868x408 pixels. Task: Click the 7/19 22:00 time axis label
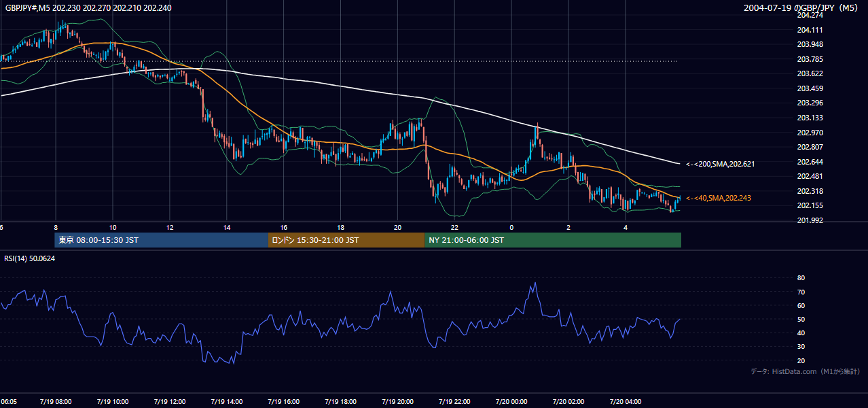point(454,402)
